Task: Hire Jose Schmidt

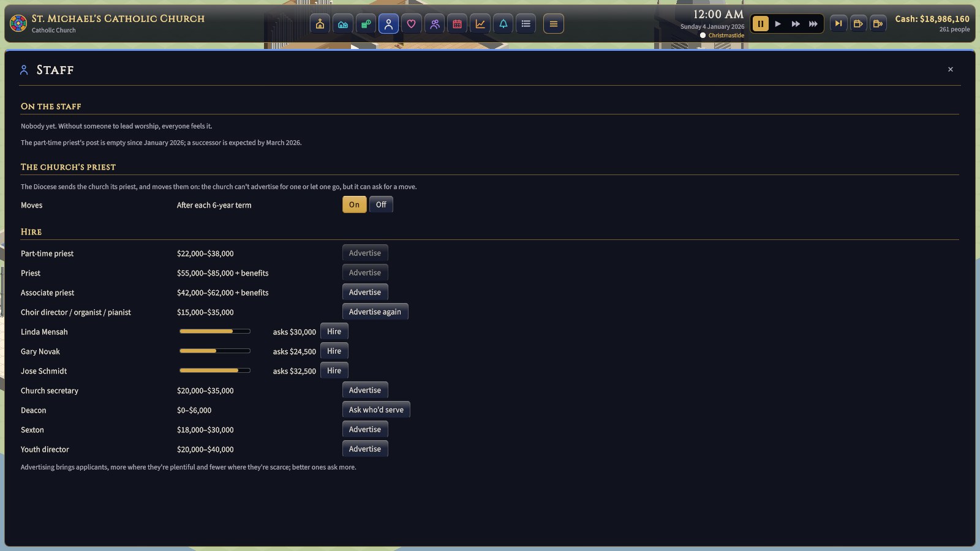Action: tap(334, 370)
